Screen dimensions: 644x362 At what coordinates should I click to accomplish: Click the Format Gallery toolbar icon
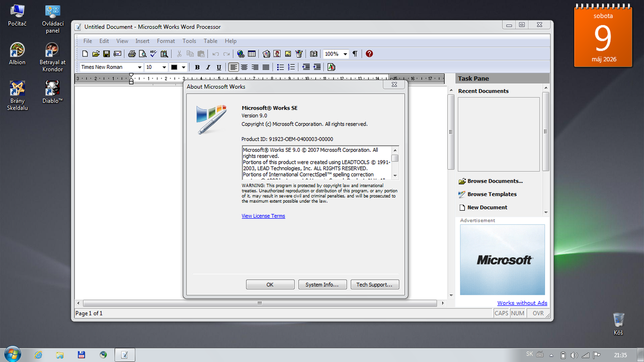331,67
